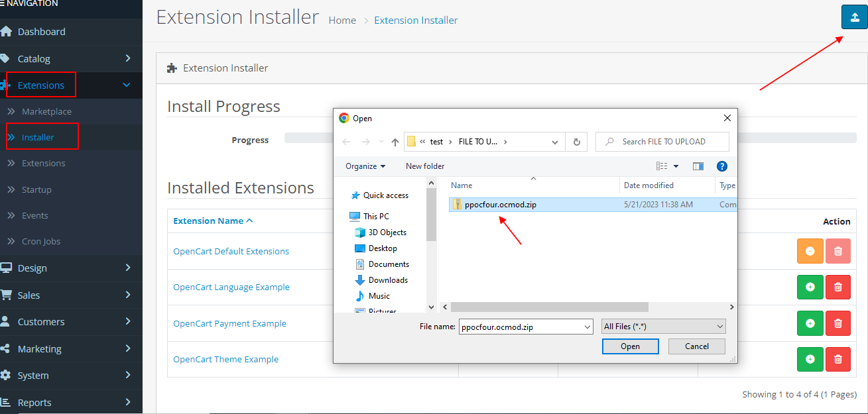Click the Customers person icon
The image size is (868, 414).
click(5, 321)
